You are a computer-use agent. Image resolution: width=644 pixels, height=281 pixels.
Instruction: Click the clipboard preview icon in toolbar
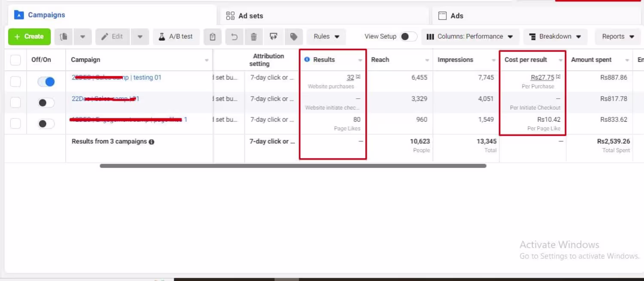point(213,37)
